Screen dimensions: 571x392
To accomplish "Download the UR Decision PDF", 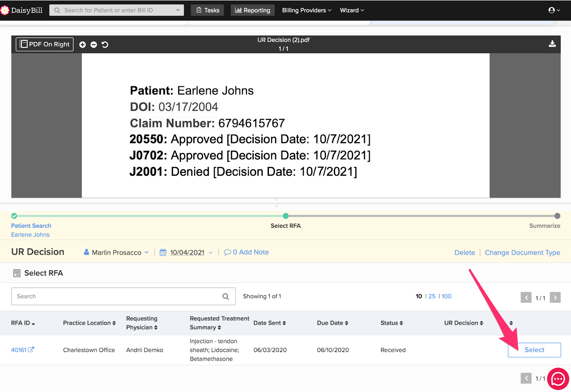I will tap(552, 44).
